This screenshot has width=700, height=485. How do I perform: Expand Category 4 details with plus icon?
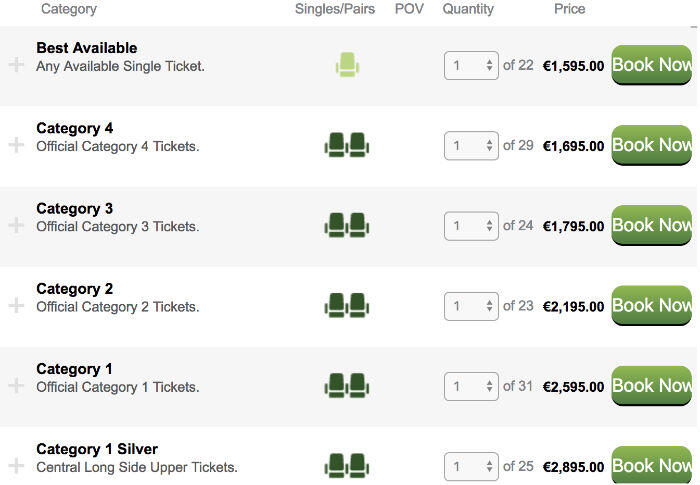point(16,145)
